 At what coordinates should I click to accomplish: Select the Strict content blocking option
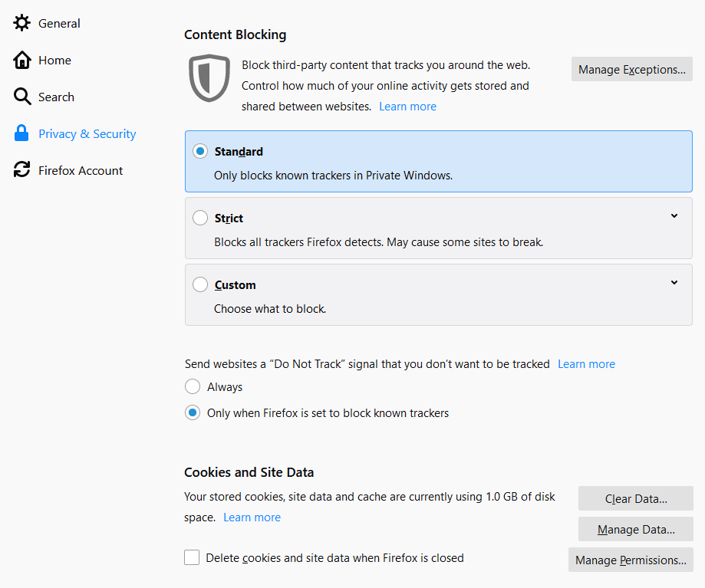point(199,217)
